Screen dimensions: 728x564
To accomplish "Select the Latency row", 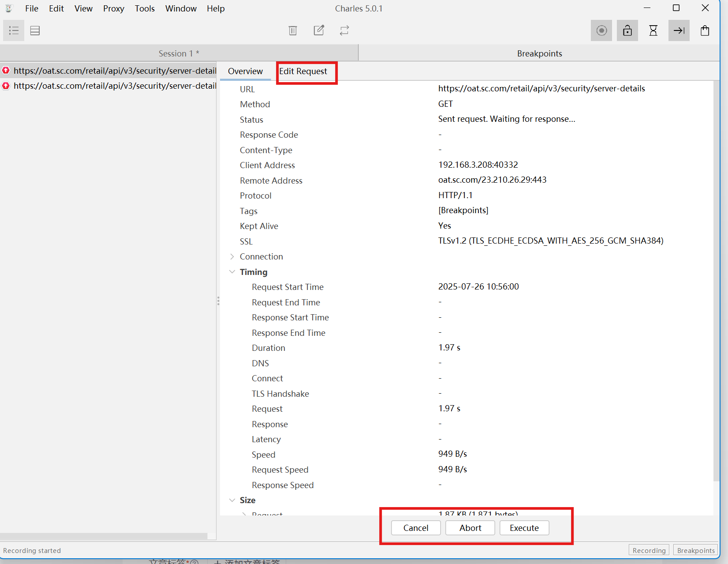I will pos(467,439).
